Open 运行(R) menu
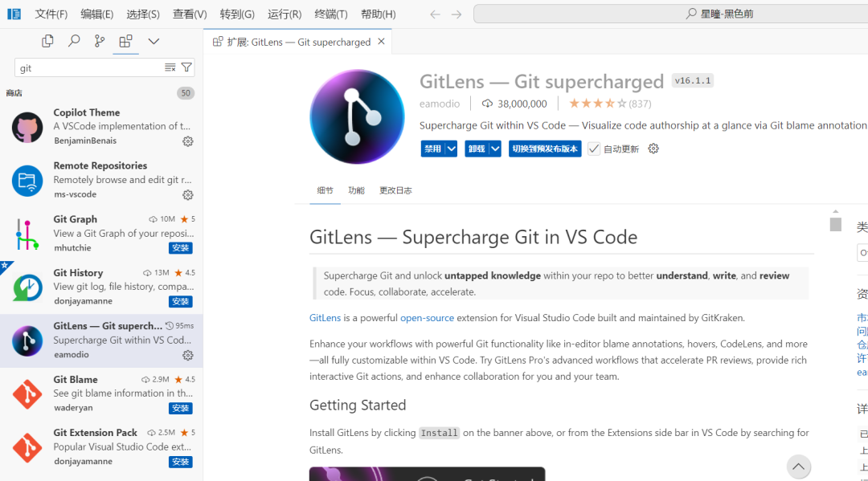868x481 pixels. click(285, 14)
